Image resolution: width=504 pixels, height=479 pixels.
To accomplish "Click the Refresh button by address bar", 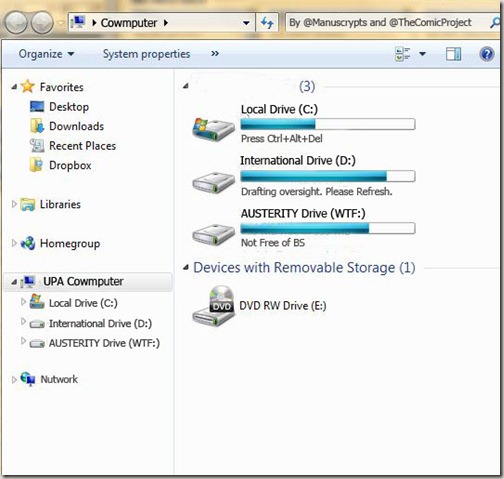I will point(267,23).
